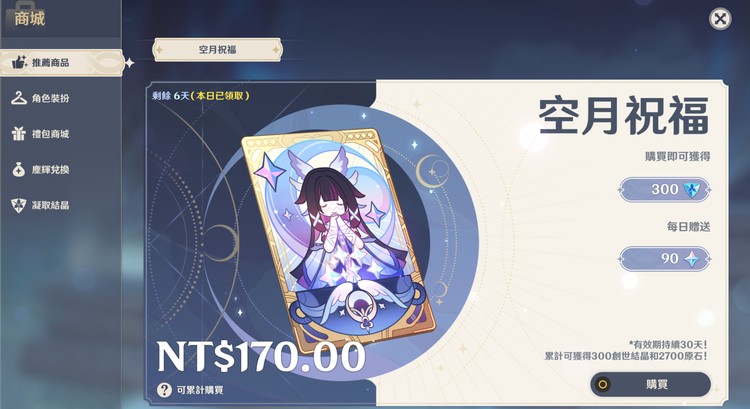Click the 空月祝福 card illustration
The height and width of the screenshot is (409, 750).
click(338, 236)
